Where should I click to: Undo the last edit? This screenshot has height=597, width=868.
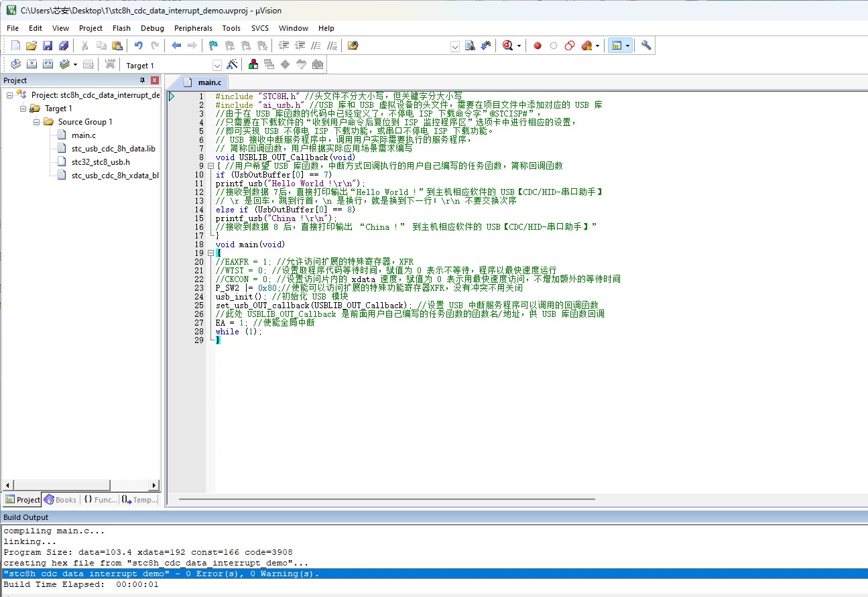click(138, 46)
